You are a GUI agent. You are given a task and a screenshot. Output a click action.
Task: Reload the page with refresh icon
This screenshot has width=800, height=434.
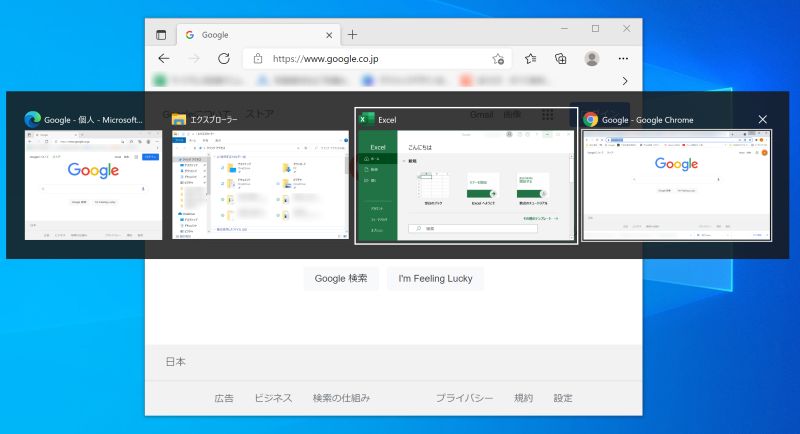point(224,59)
